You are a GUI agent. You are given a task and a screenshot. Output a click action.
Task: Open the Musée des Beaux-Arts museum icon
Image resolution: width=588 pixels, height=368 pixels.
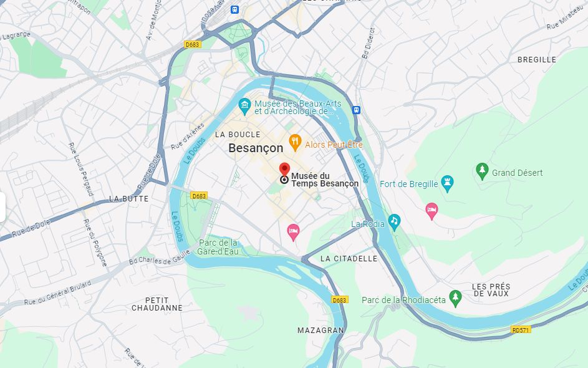coord(244,107)
